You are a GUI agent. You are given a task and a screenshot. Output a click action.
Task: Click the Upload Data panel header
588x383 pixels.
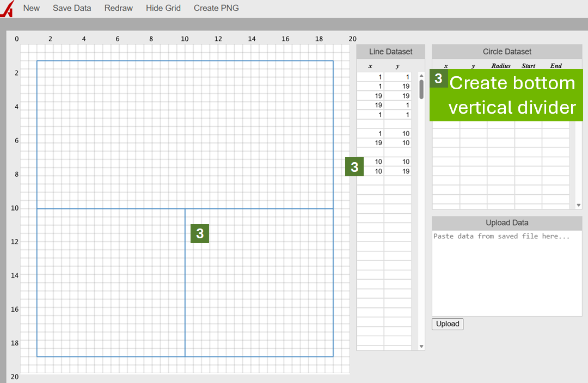(506, 223)
